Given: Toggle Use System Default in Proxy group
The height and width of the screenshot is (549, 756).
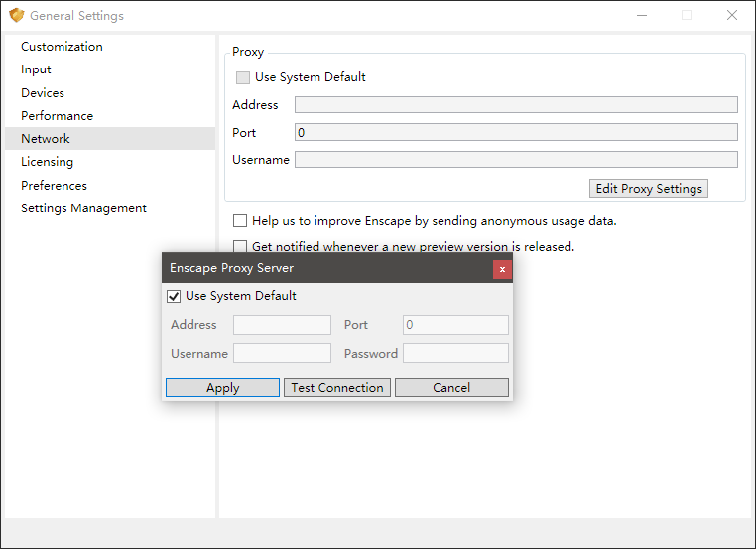Looking at the screenshot, I should (242, 77).
